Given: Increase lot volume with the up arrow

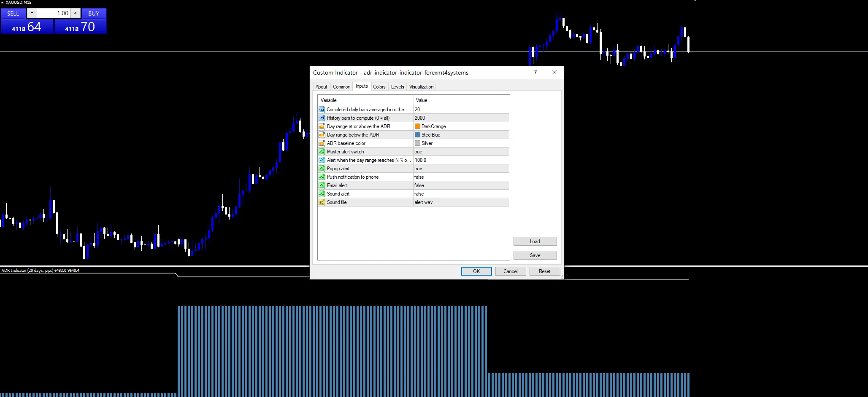Looking at the screenshot, I should point(75,13).
